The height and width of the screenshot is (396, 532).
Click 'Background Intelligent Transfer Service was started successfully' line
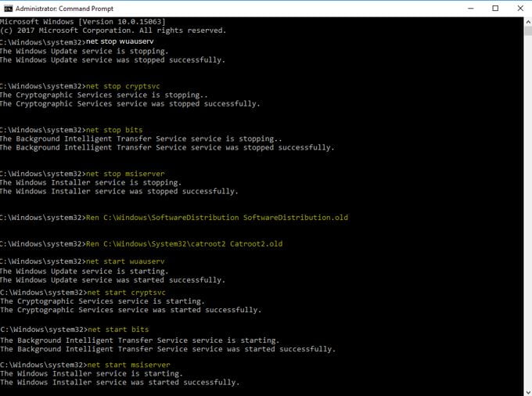[x=168, y=349]
